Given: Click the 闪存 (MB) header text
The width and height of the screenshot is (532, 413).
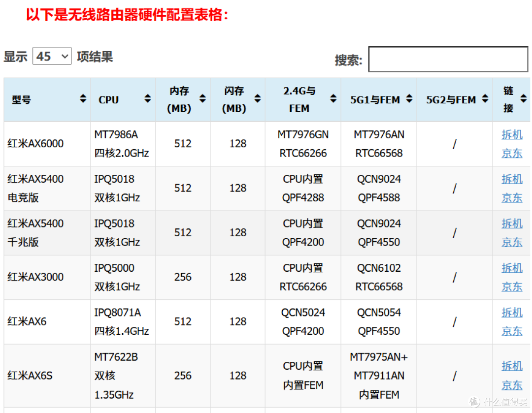Looking at the screenshot, I should [x=234, y=100].
